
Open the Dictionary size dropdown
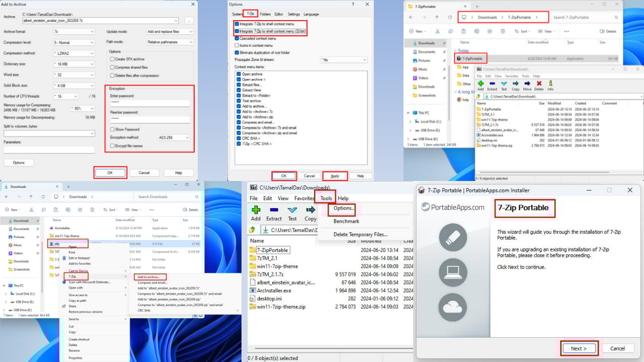click(74, 64)
